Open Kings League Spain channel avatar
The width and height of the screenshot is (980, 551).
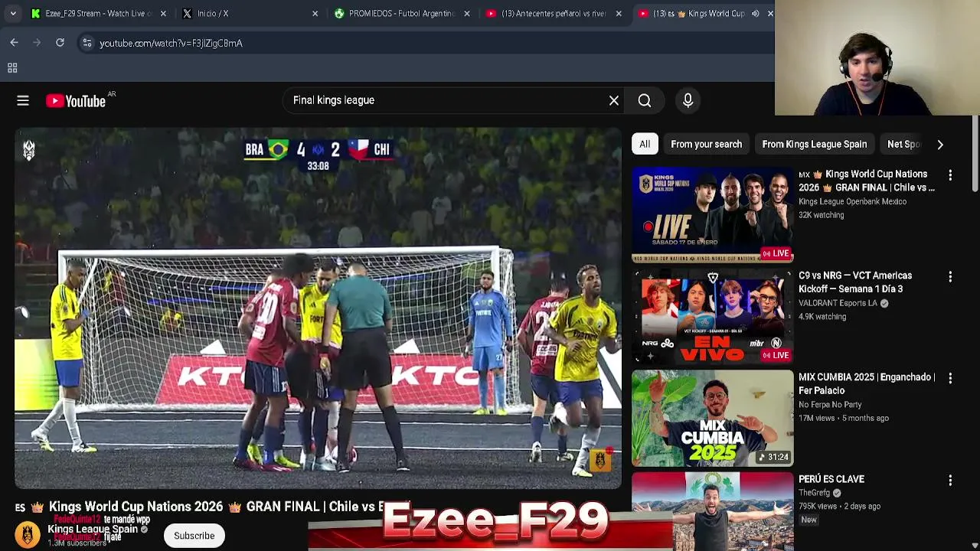pos(28,534)
